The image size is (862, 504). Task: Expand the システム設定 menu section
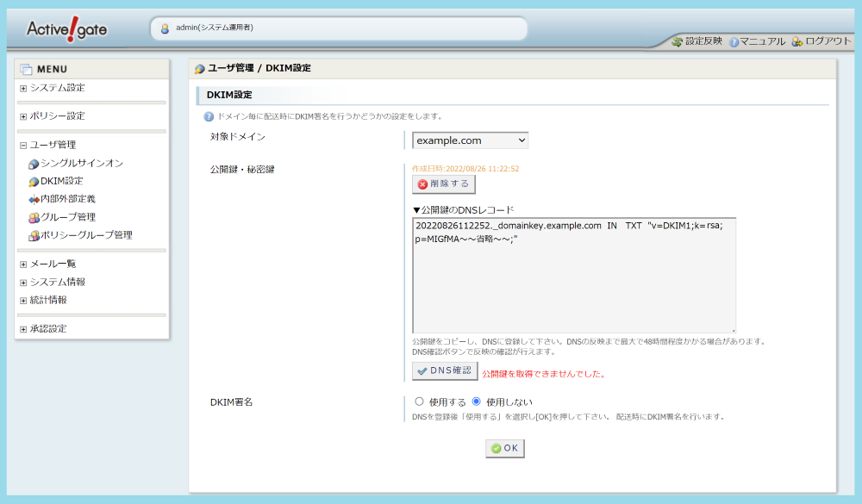click(22, 88)
